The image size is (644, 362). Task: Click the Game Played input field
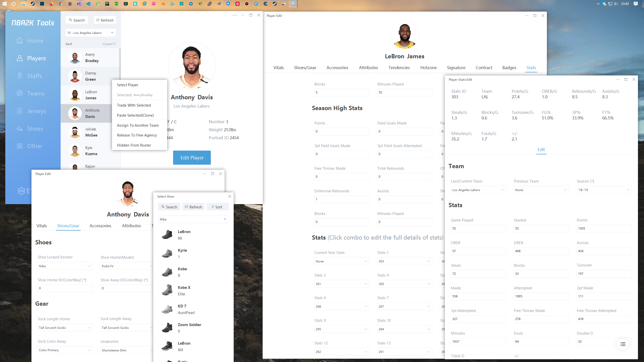478,229
